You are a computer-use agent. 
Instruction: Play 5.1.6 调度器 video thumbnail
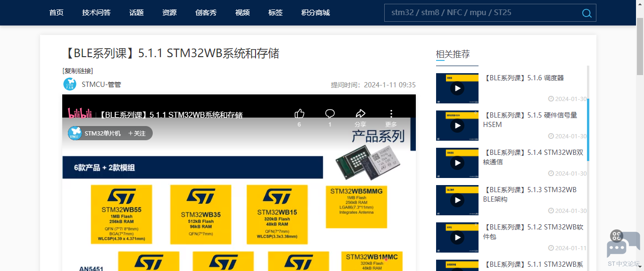point(457,88)
